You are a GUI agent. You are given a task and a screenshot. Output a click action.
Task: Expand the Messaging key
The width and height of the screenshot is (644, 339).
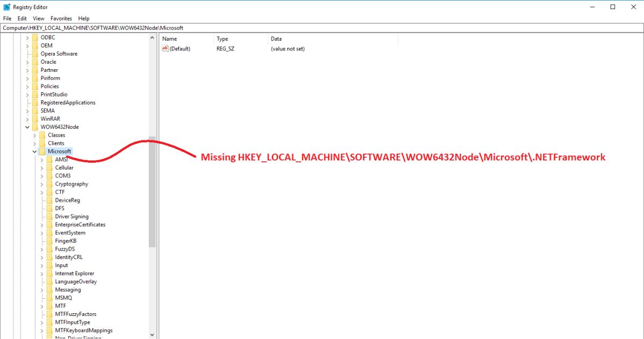click(42, 290)
